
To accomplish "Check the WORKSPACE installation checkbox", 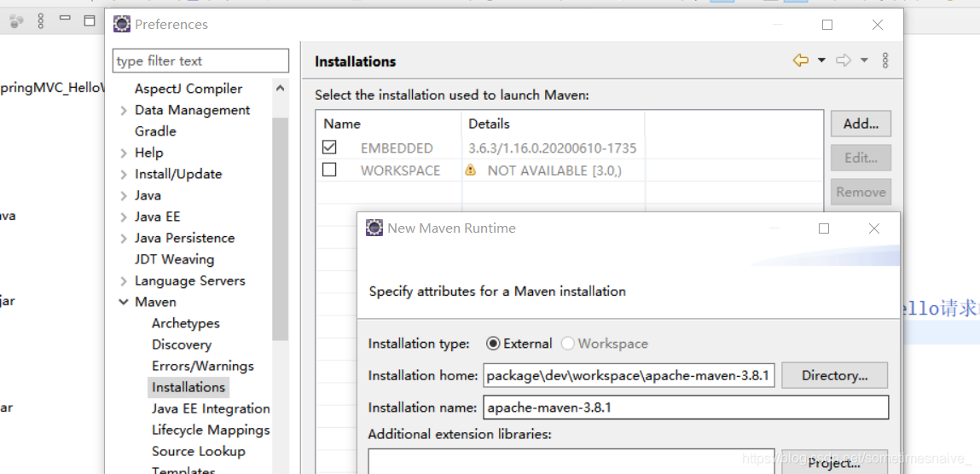I will click(329, 170).
